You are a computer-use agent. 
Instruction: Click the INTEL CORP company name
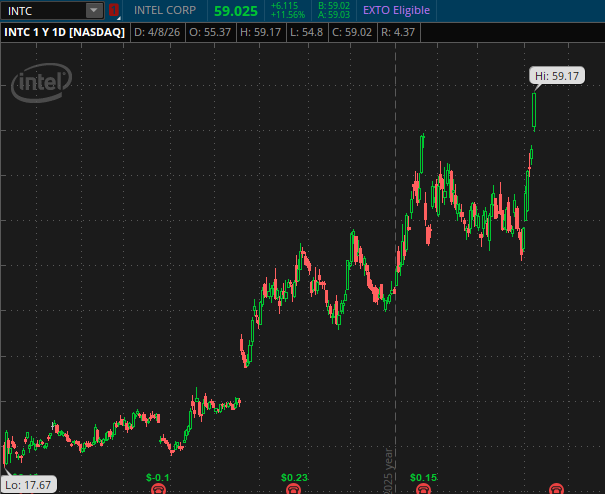pos(167,10)
